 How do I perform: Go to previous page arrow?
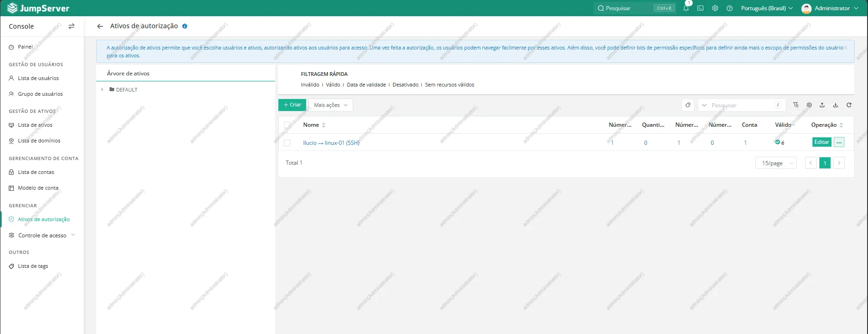(x=811, y=163)
